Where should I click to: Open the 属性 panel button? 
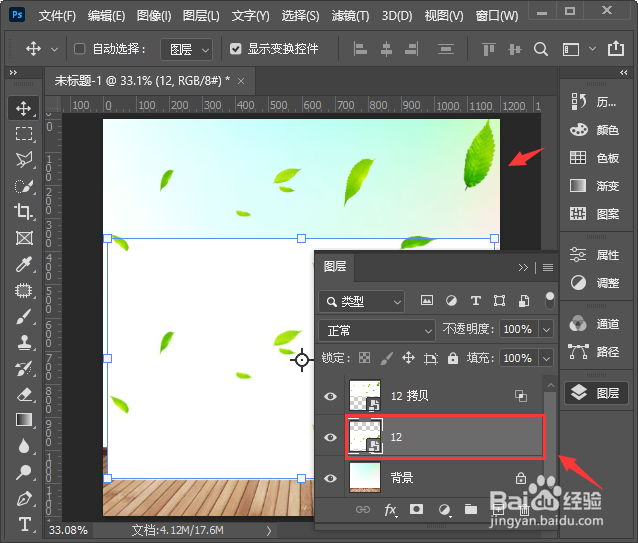click(594, 255)
